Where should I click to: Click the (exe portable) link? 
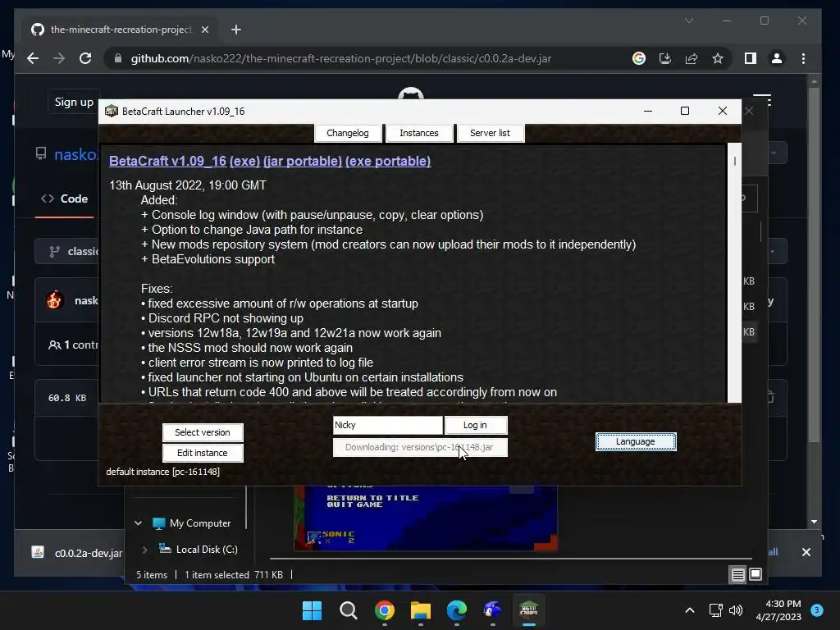(388, 162)
